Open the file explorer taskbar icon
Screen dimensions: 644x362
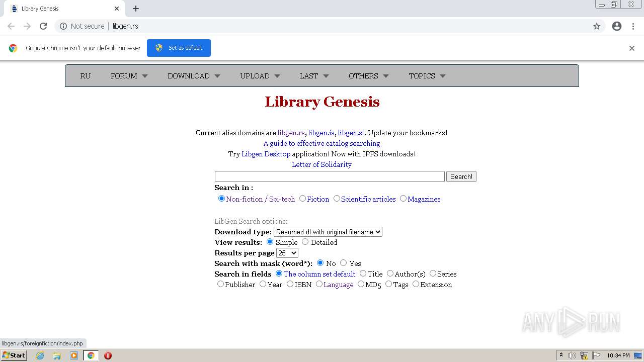pyautogui.click(x=57, y=355)
